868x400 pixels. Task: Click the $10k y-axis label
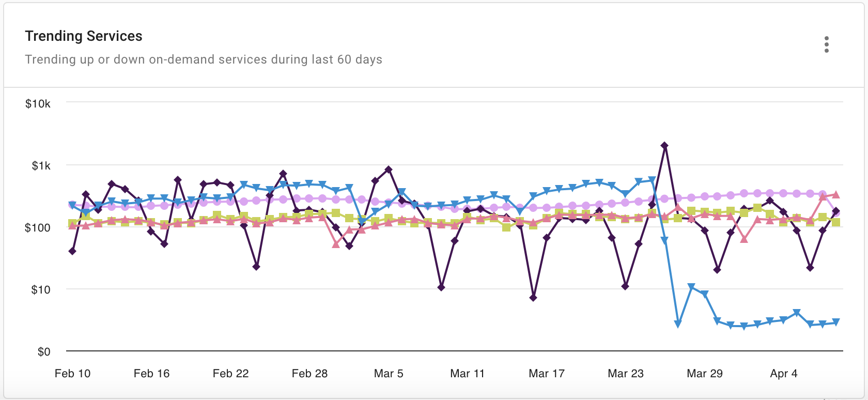38,104
